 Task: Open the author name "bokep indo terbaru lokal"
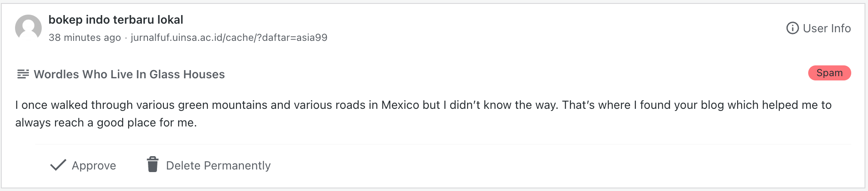pyautogui.click(x=116, y=20)
